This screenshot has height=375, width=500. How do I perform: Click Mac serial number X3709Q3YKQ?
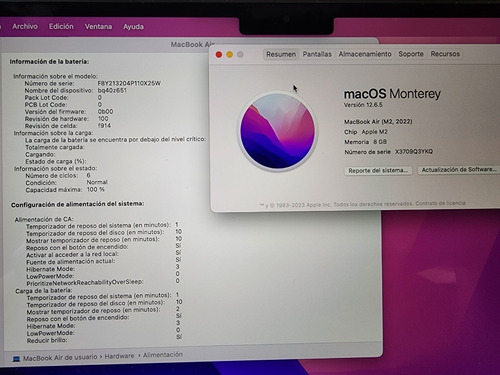pyautogui.click(x=414, y=151)
